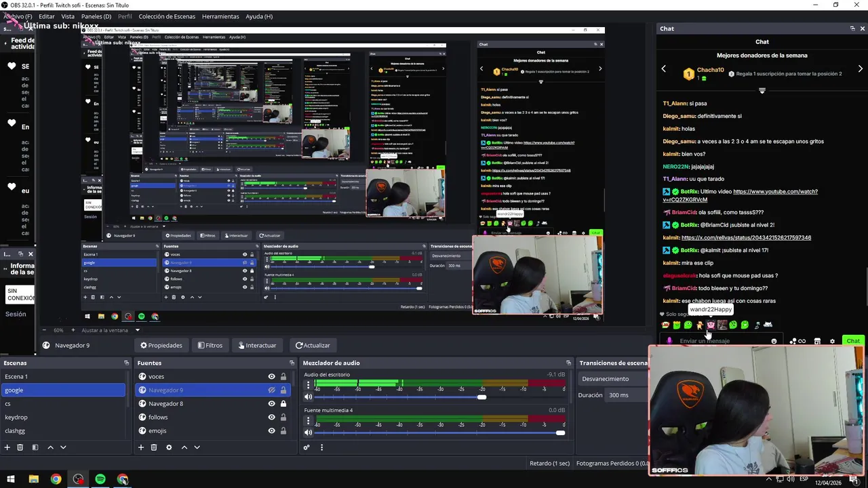Show next top donor with right arrow
This screenshot has height=488, width=868.
pyautogui.click(x=860, y=69)
